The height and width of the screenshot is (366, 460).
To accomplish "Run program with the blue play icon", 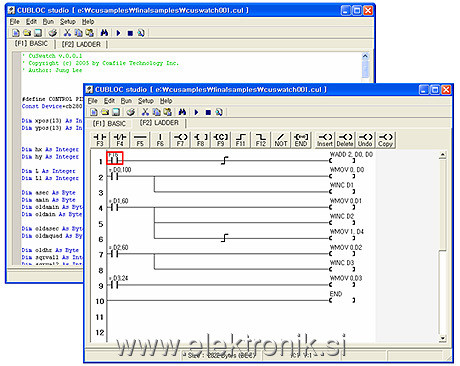I will (196, 112).
